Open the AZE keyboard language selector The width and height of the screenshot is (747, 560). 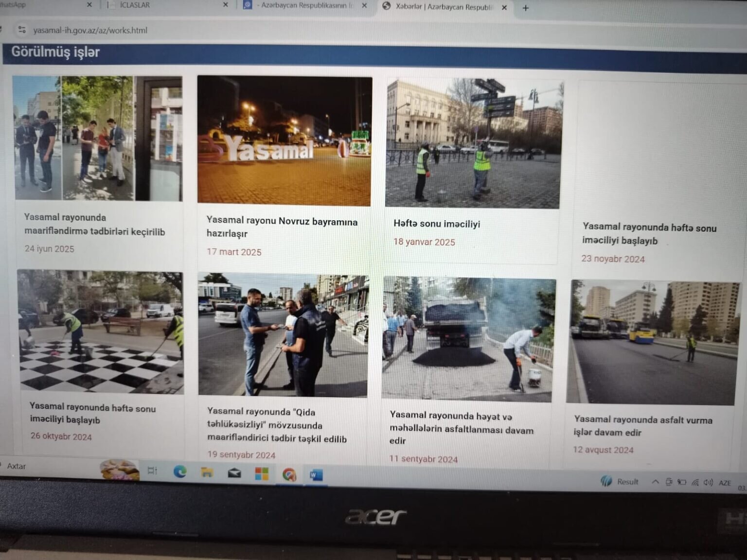pos(725,483)
